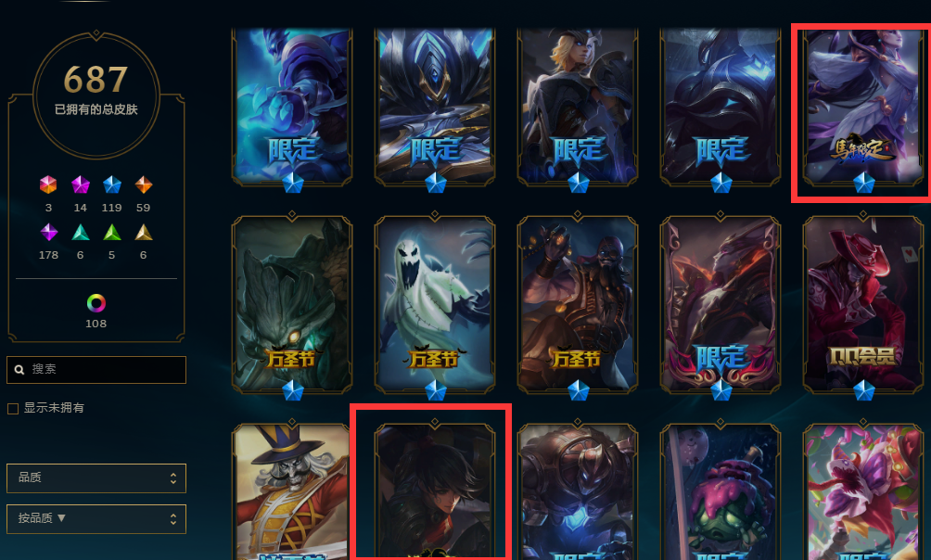Select the gold triangle gem icon
The height and width of the screenshot is (560, 931).
click(x=143, y=232)
